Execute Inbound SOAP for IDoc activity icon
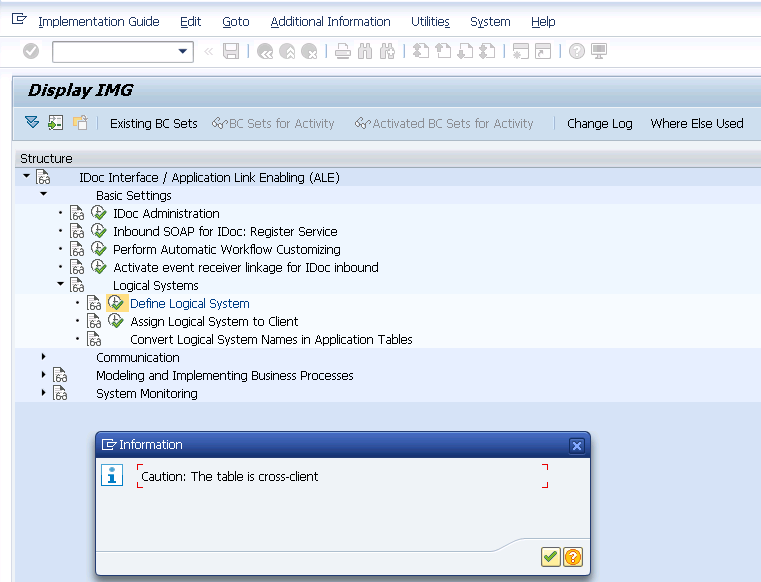Viewport: 761px width, 582px height. [99, 231]
